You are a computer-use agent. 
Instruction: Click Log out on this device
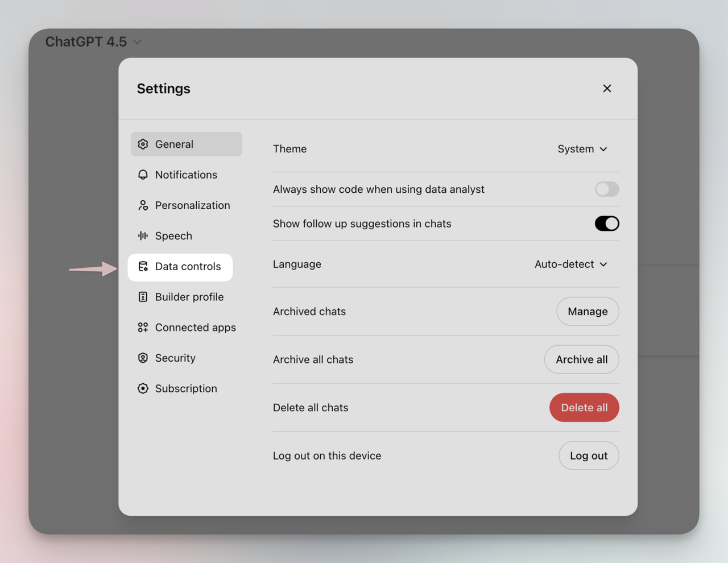589,456
